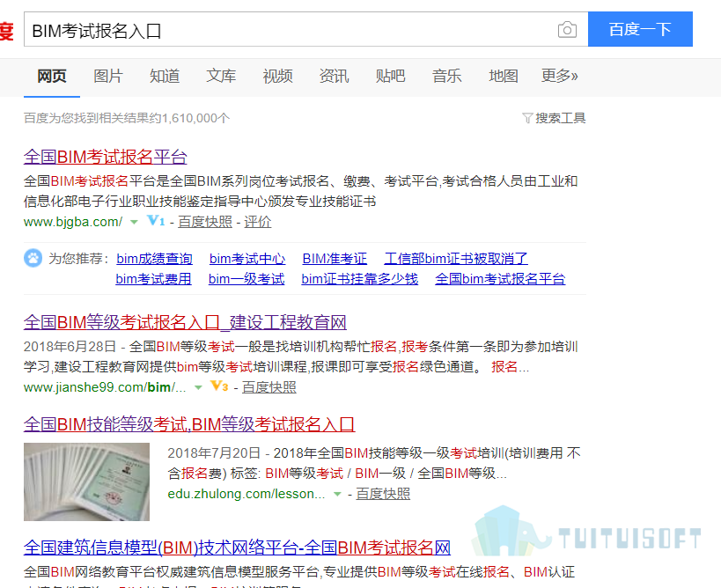
Task: Click the funnel icon beside 搜索工具
Action: [x=527, y=118]
